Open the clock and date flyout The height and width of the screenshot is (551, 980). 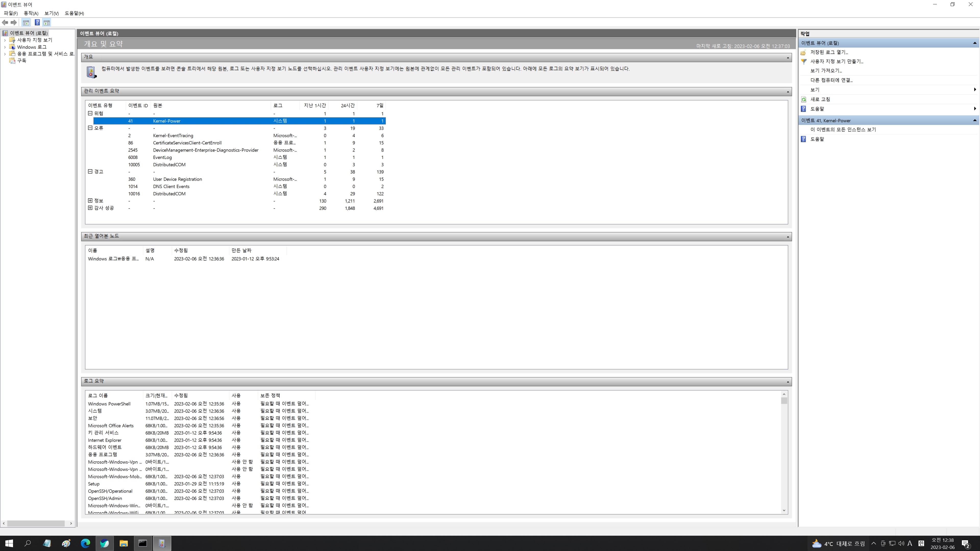(x=942, y=544)
